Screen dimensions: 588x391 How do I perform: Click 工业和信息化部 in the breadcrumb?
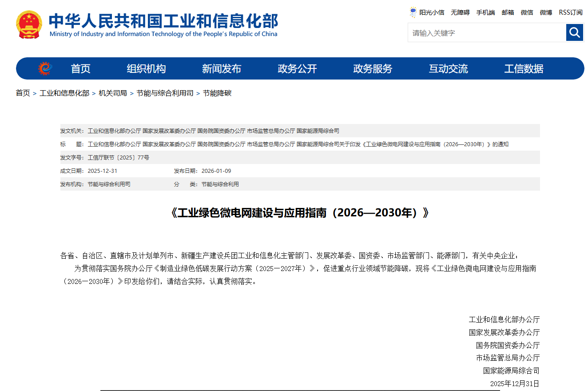point(64,93)
